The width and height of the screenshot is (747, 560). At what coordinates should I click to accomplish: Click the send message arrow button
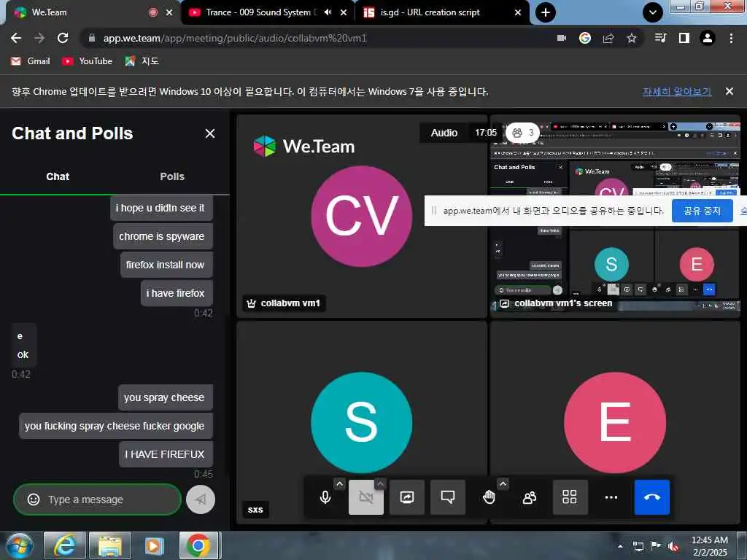point(201,499)
